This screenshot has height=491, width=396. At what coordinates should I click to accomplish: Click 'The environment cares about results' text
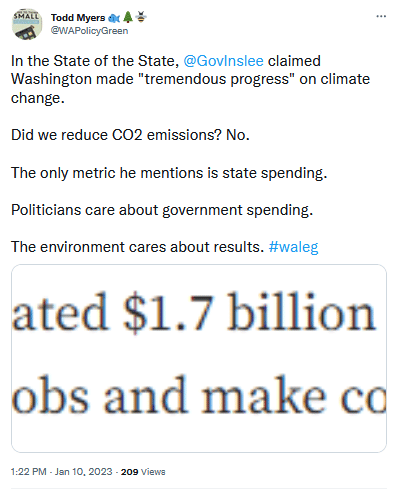(x=138, y=247)
